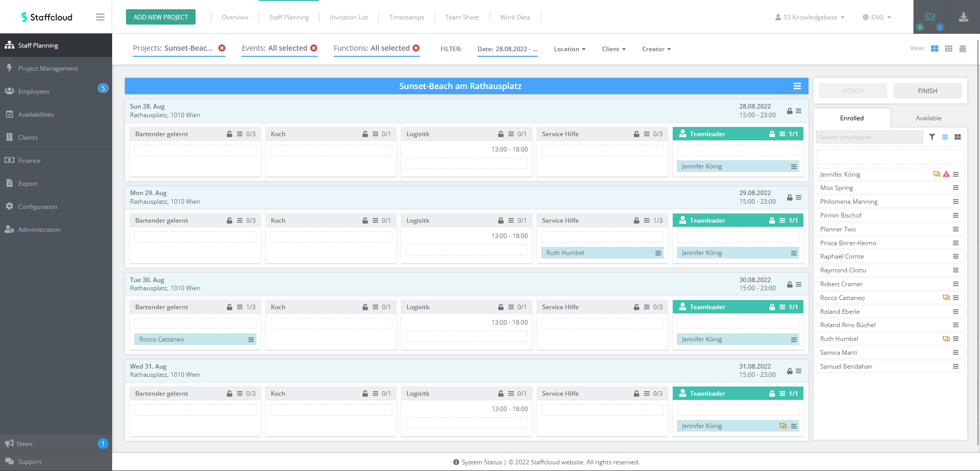Screen dimensions: 980x471
Task: Switch to large tile view icon
Action: 934,49
